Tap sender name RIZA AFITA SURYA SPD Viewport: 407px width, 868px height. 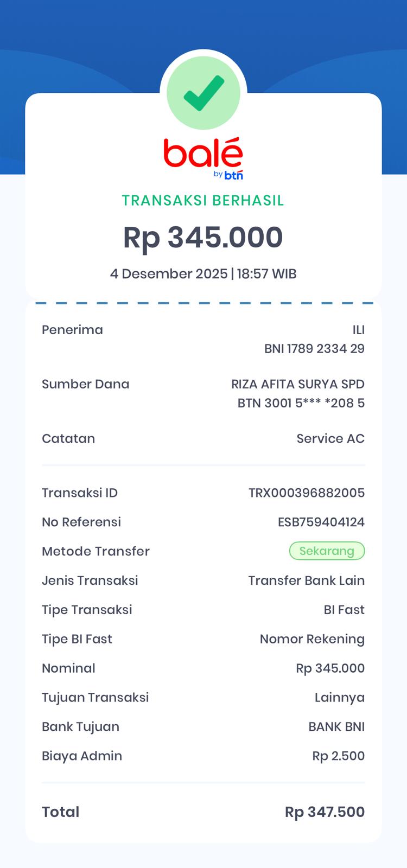[298, 384]
